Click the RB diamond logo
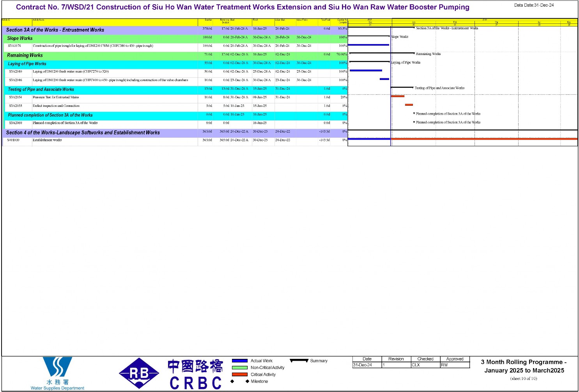 (x=139, y=373)
